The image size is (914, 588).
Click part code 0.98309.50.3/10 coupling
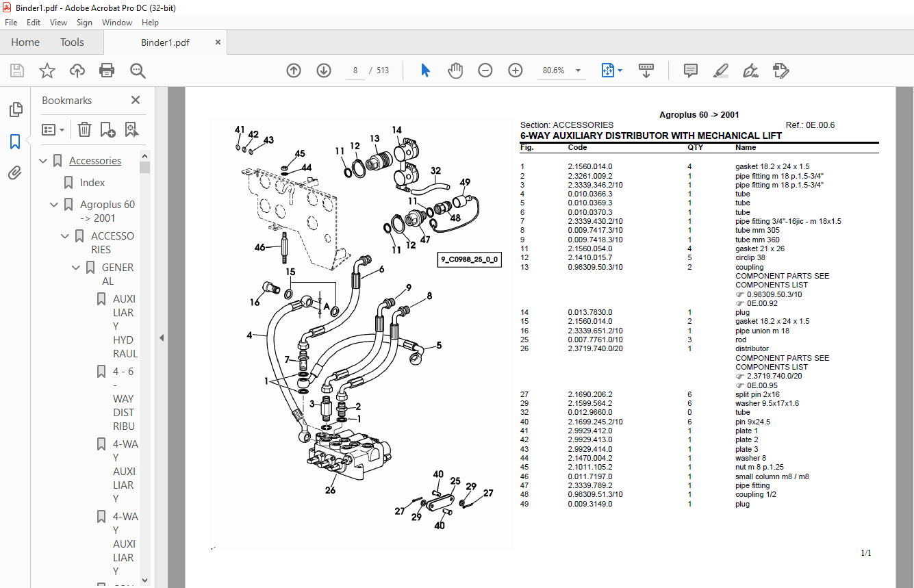click(x=595, y=267)
